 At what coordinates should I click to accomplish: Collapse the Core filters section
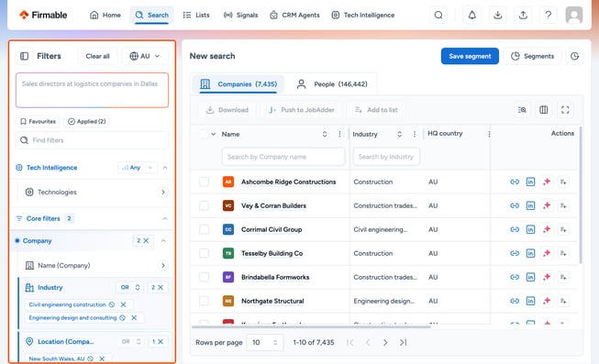click(165, 218)
